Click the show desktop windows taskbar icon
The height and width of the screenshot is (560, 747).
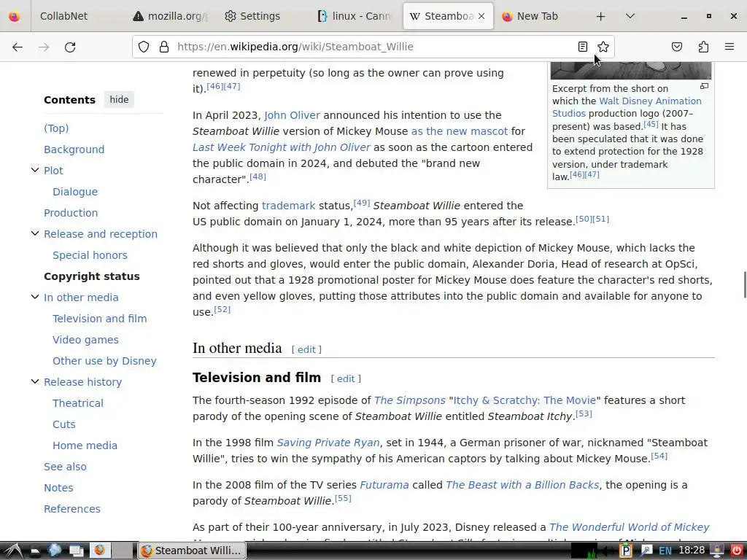tap(76, 551)
